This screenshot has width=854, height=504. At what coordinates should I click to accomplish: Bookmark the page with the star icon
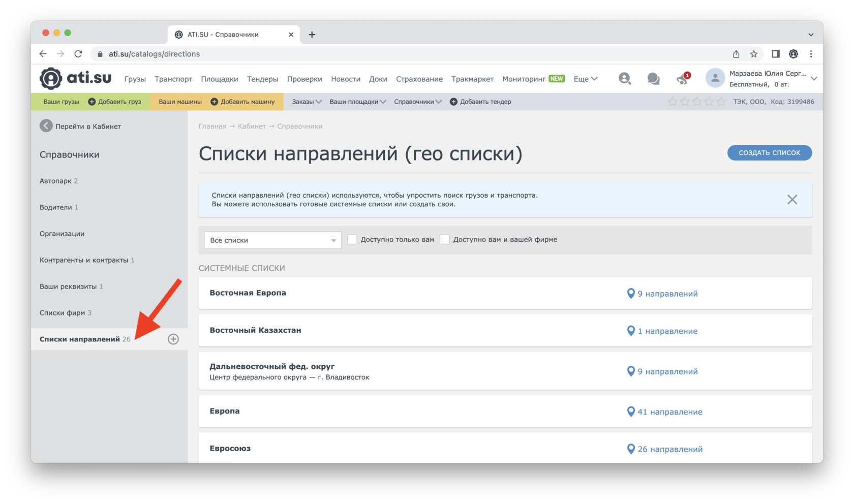coord(754,54)
